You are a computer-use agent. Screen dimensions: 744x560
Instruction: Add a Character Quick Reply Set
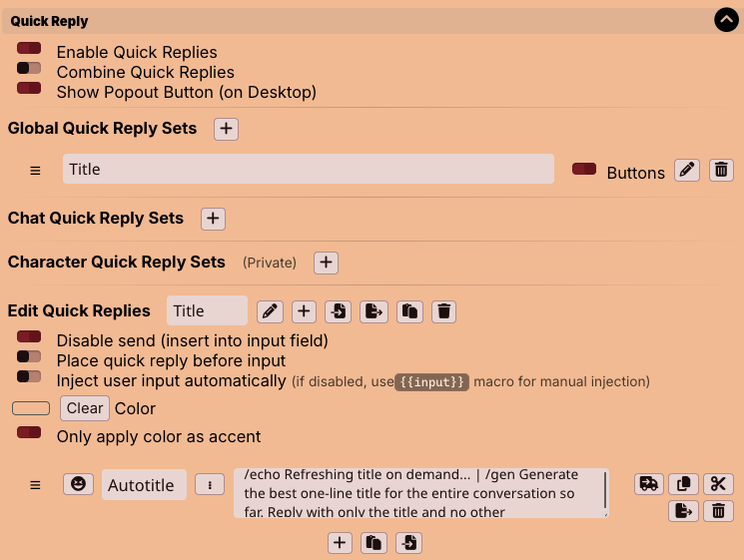[326, 263]
